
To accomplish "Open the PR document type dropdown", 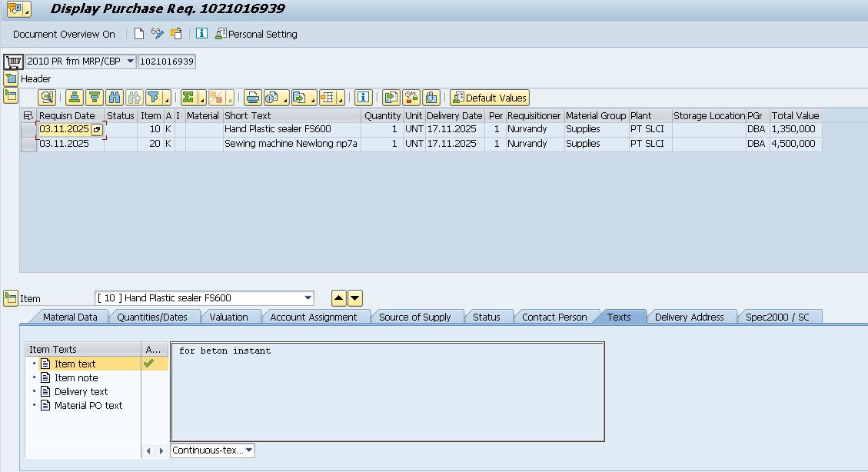I will (x=130, y=61).
